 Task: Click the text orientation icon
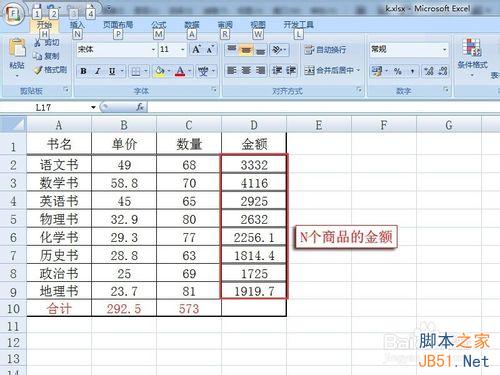(x=278, y=50)
